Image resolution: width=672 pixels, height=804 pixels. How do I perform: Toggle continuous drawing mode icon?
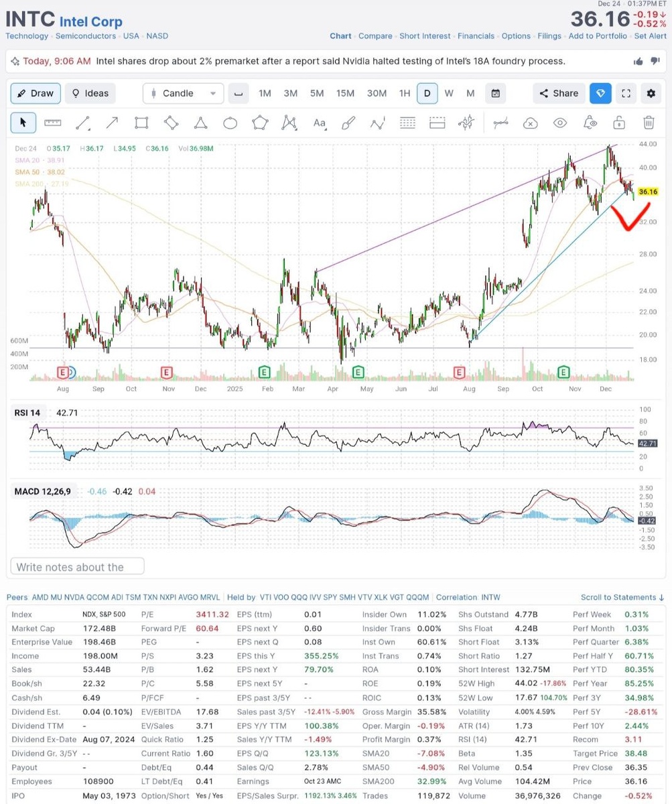[x=500, y=123]
